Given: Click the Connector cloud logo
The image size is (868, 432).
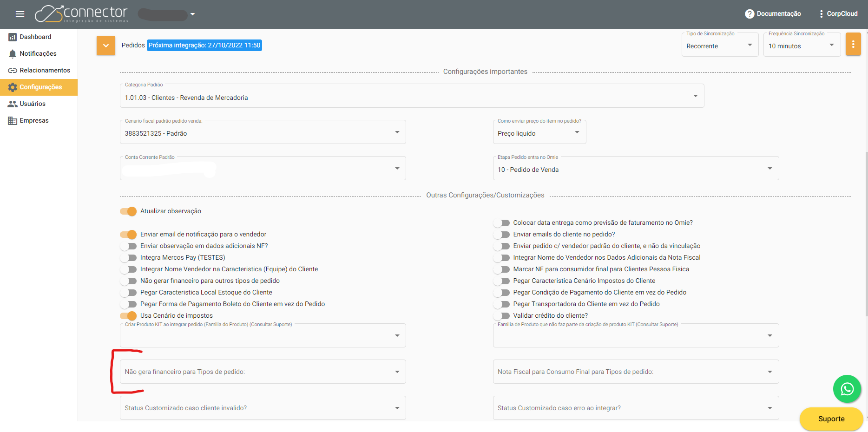Looking at the screenshot, I should [81, 13].
